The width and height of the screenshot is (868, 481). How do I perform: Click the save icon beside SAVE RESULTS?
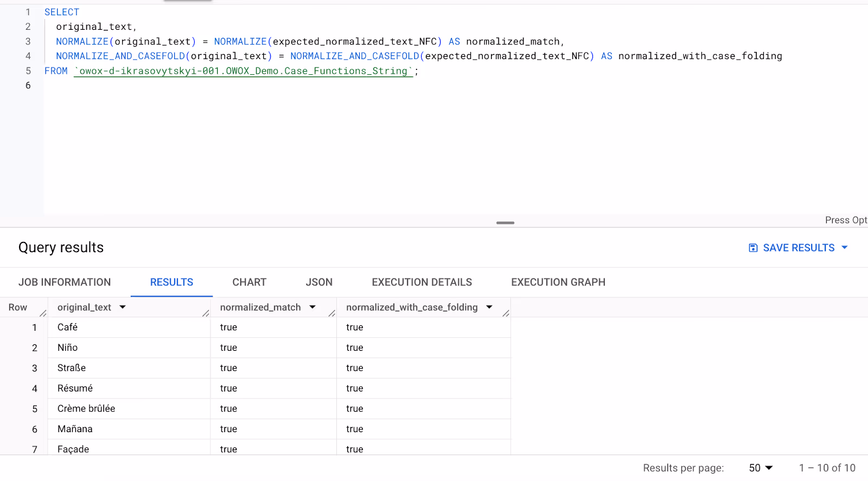pos(753,248)
